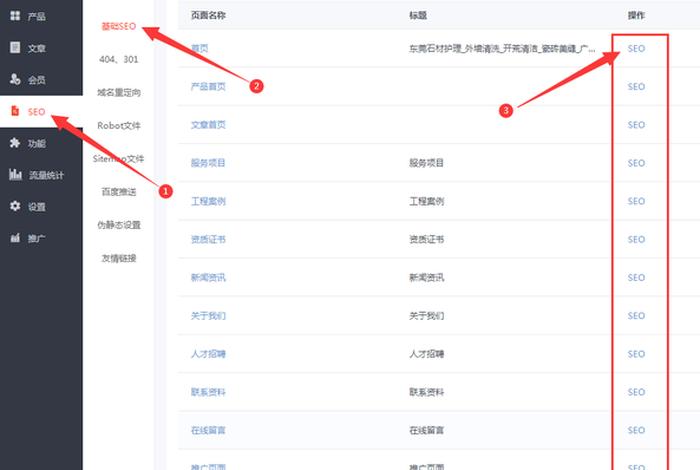
Task: Click the 设置 gear icon in the sidebar
Action: (x=15, y=206)
